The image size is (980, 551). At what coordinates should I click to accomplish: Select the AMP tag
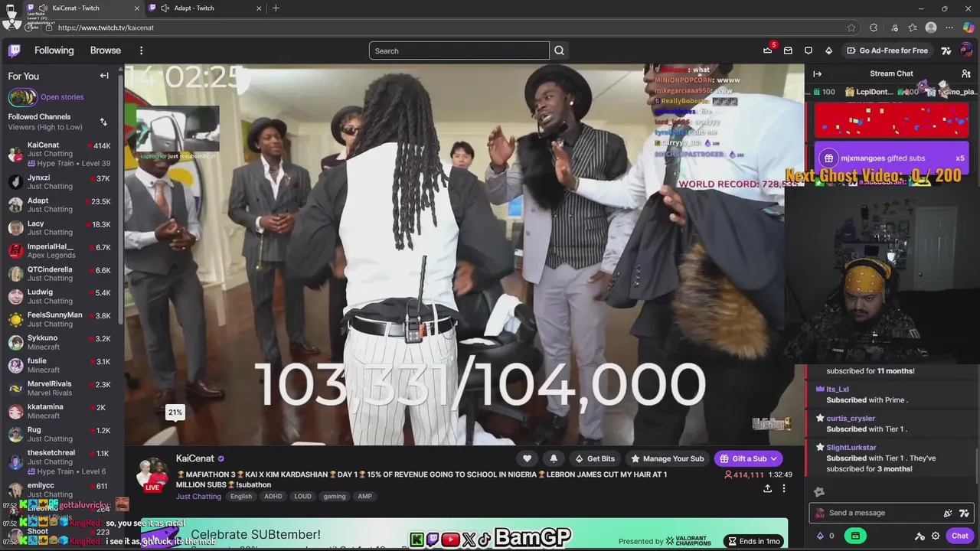click(x=364, y=496)
